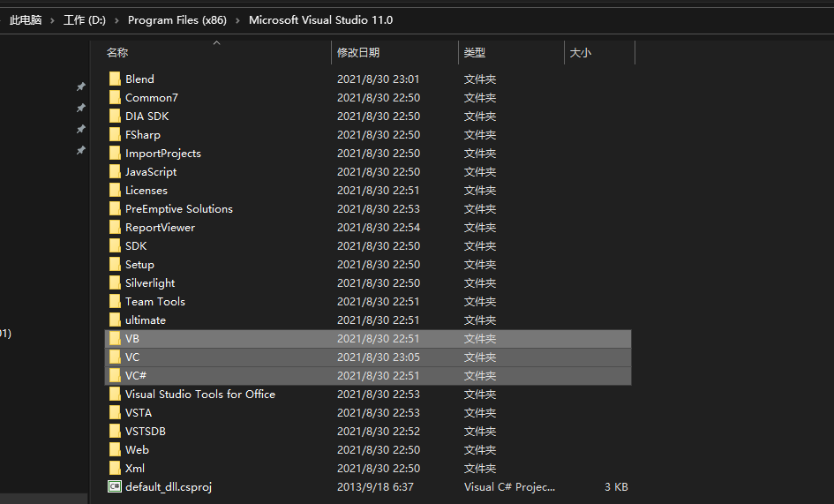The width and height of the screenshot is (834, 504).
Task: Expand the chevron after Program Files (x86)
Action: click(237, 21)
